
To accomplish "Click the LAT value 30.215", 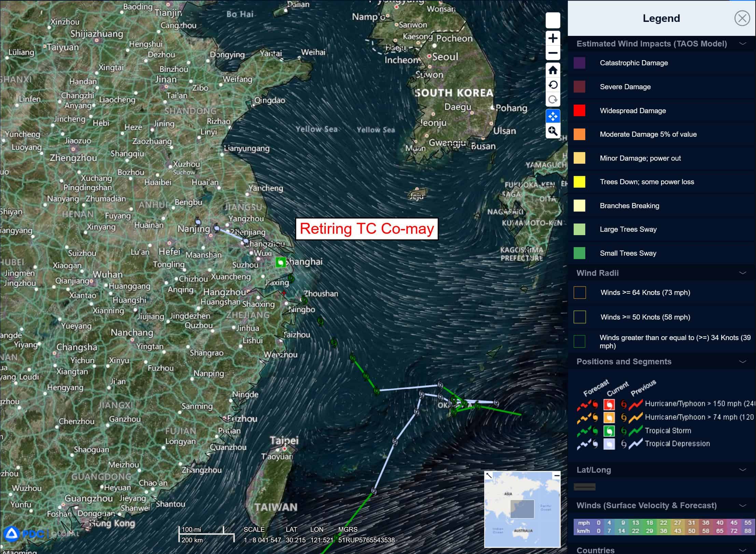I will pyautogui.click(x=296, y=540).
